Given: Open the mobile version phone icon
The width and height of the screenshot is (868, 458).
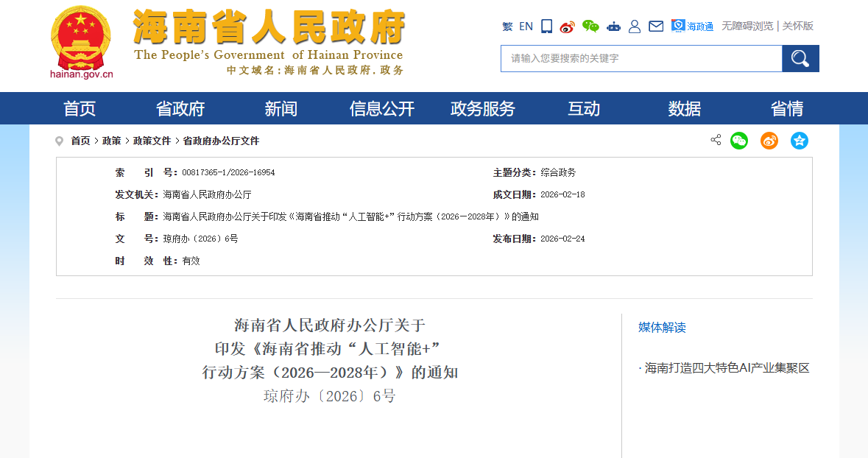Looking at the screenshot, I should (546, 26).
